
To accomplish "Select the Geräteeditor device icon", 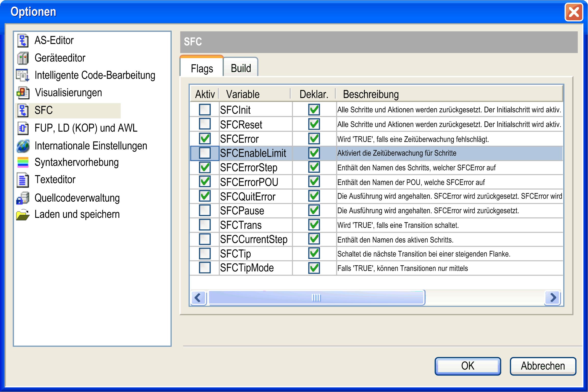I will tap(23, 58).
